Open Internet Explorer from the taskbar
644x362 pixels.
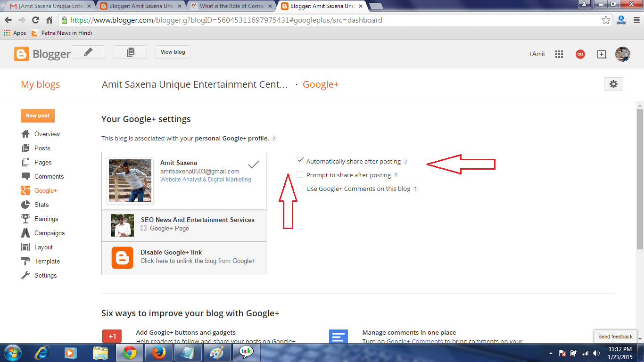pyautogui.click(x=42, y=352)
